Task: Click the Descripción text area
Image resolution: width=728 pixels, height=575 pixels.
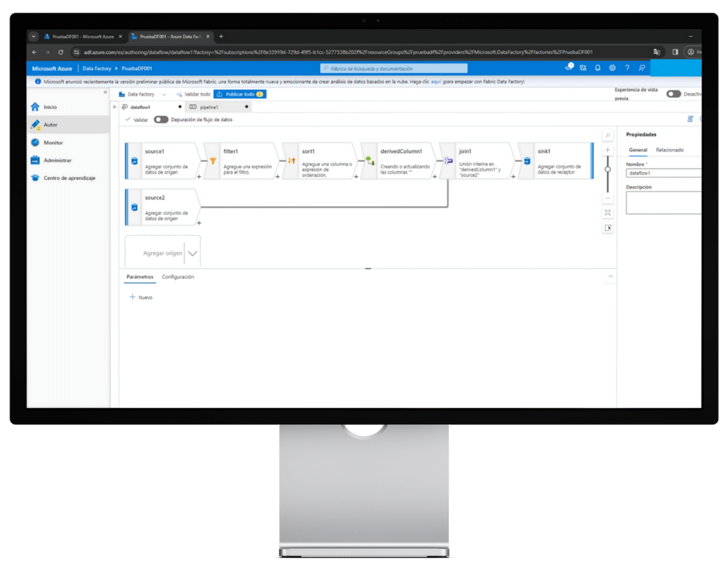Action: pyautogui.click(x=664, y=203)
